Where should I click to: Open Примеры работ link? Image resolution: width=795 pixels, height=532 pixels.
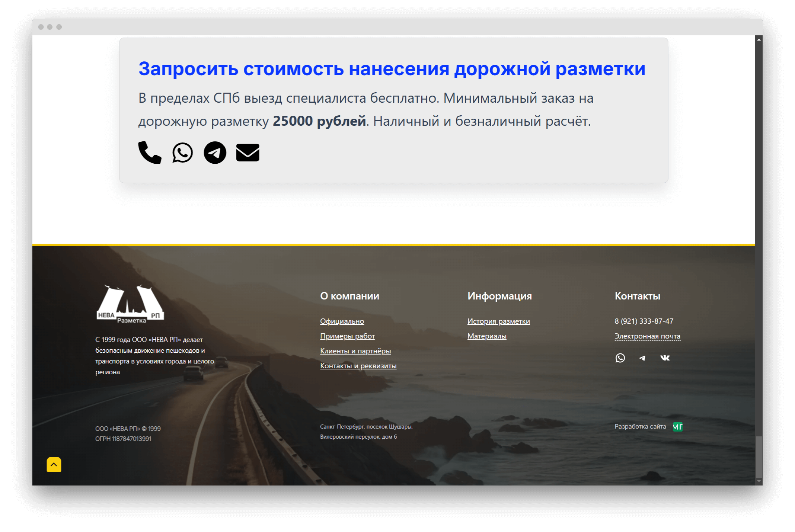(x=347, y=336)
